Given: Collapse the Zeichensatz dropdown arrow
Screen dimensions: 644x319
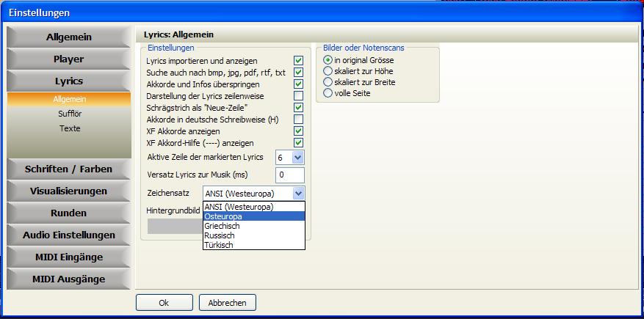Looking at the screenshot, I should tap(297, 194).
